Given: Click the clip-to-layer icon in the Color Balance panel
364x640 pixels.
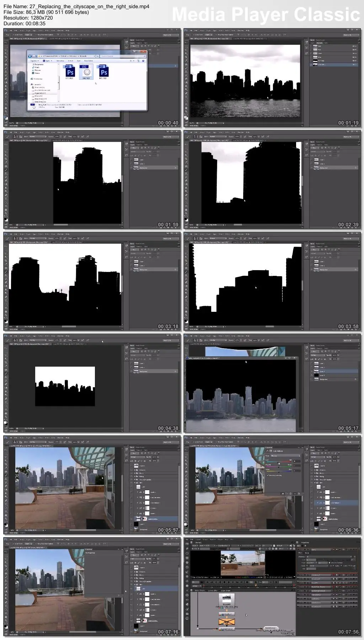Looking at the screenshot, I should pos(282,493).
